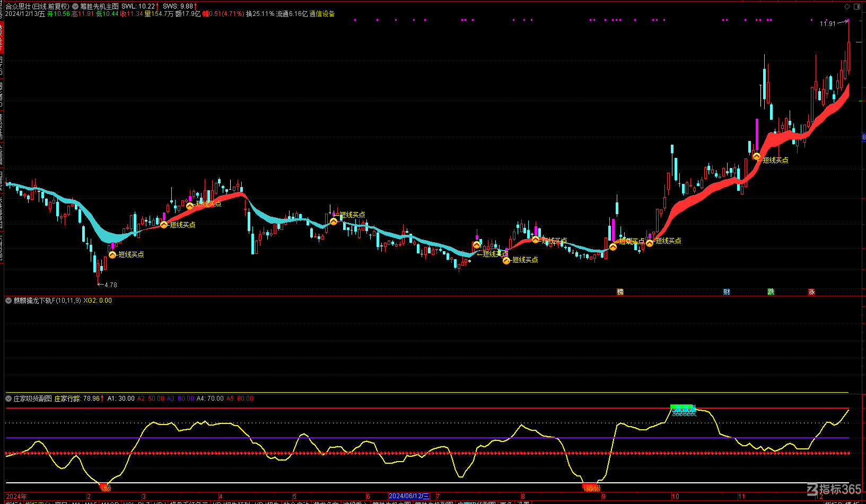Click the stock title 合众思壮(日线.前复权)
Screen dimensions: 866x504
37,6
